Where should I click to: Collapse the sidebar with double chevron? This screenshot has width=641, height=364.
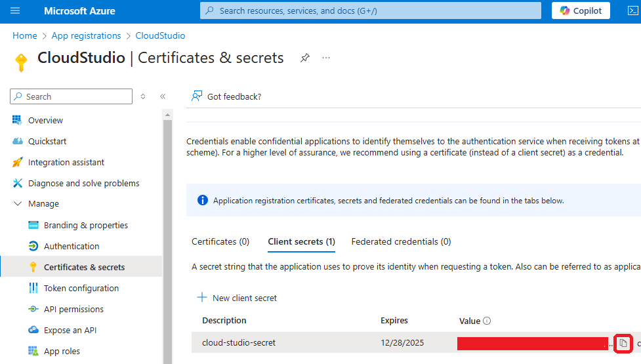pos(163,96)
